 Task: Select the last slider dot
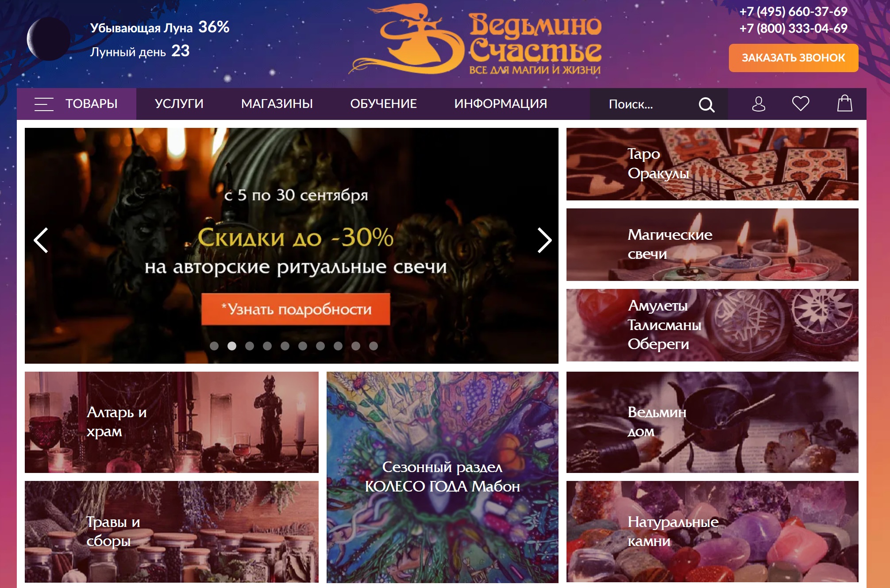[x=374, y=346]
